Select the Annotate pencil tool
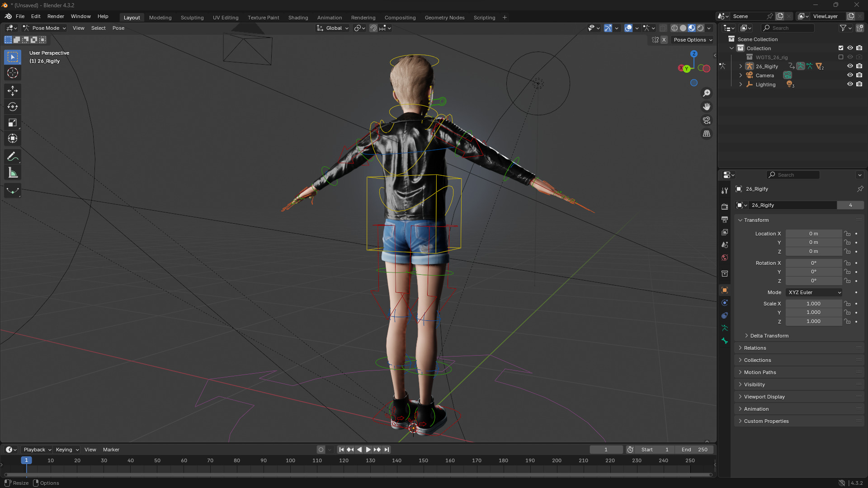Image resolution: width=868 pixels, height=488 pixels. click(x=13, y=157)
